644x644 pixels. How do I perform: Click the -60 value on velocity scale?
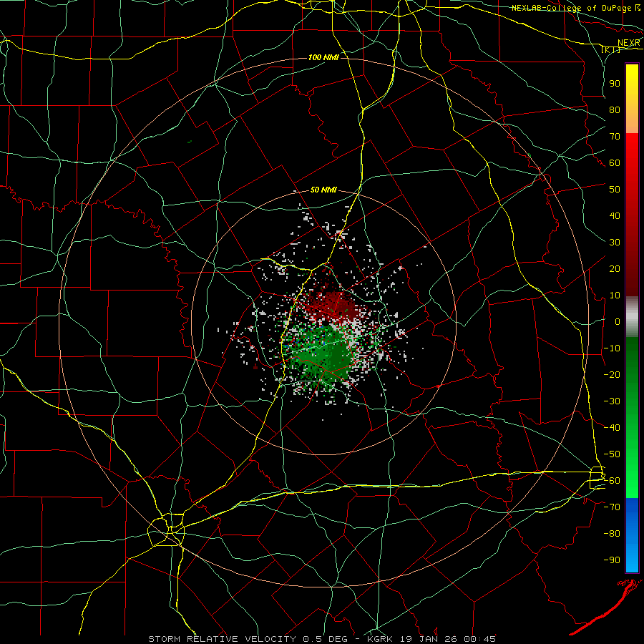612,481
